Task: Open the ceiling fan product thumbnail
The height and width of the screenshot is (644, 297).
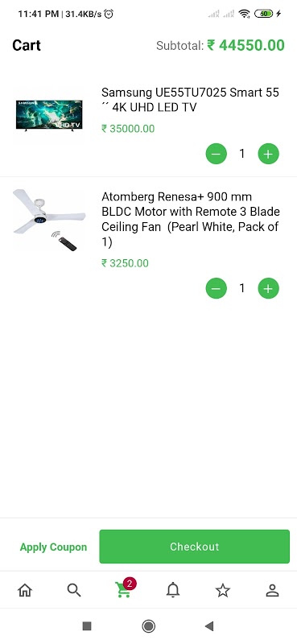Action: tap(49, 220)
